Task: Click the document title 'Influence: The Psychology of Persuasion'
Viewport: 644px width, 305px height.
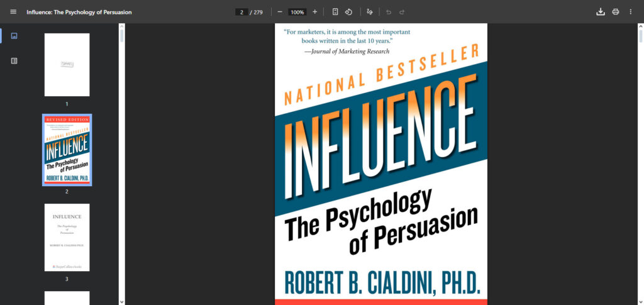Action: [79, 13]
